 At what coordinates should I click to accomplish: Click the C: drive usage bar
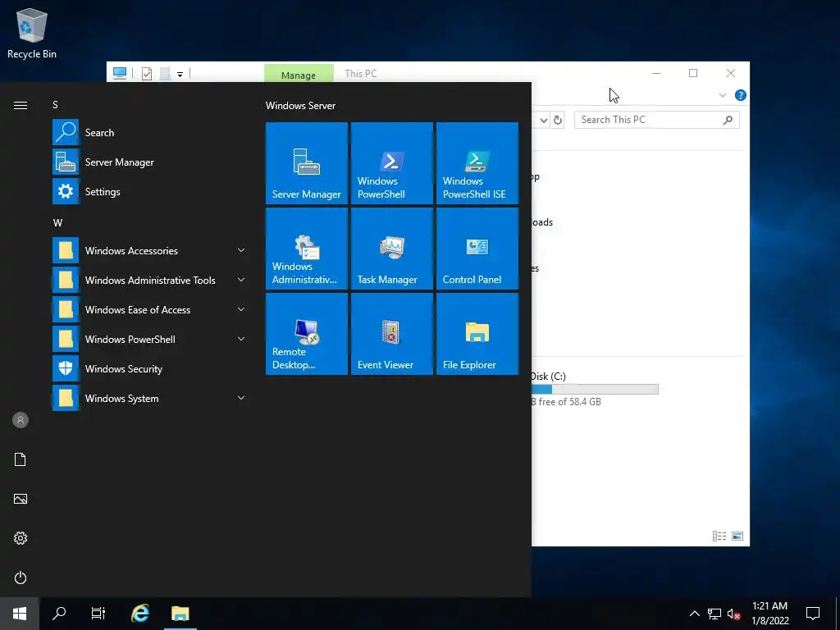point(595,390)
